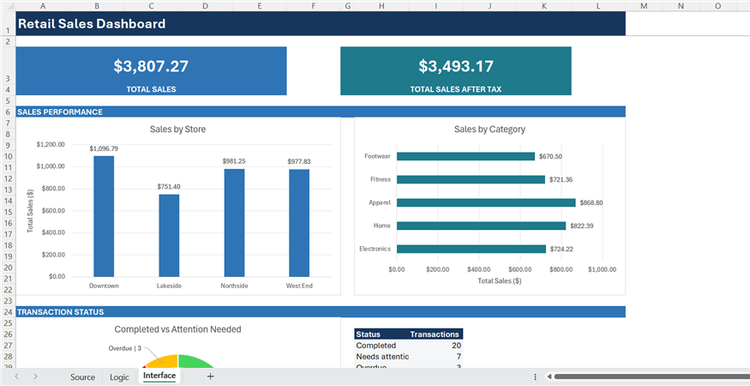Select the Completed vs Attention Needed chart title
Screen dimensions: 750x386
(x=178, y=329)
